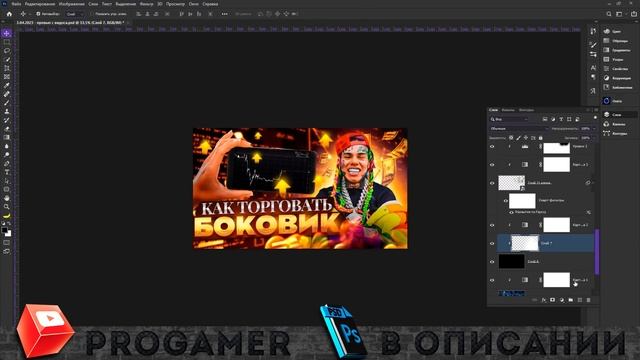640x360 pixels.
Task: Hide the bottom Карта adjustment layer
Action: [492, 280]
